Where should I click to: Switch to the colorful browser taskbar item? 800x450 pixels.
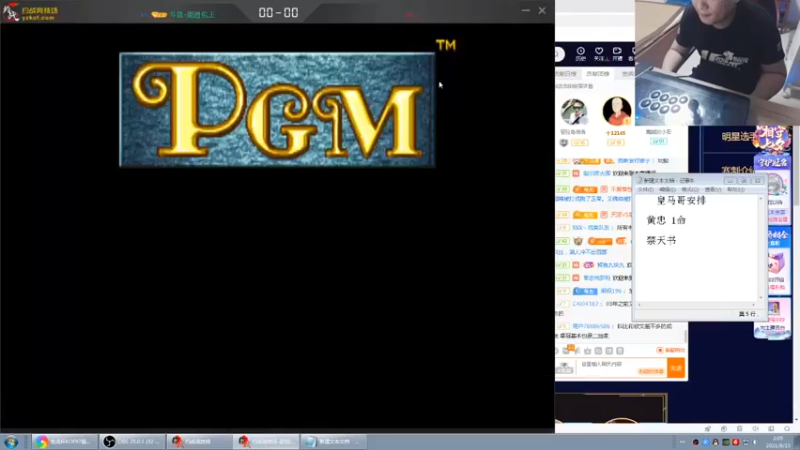tap(64, 442)
